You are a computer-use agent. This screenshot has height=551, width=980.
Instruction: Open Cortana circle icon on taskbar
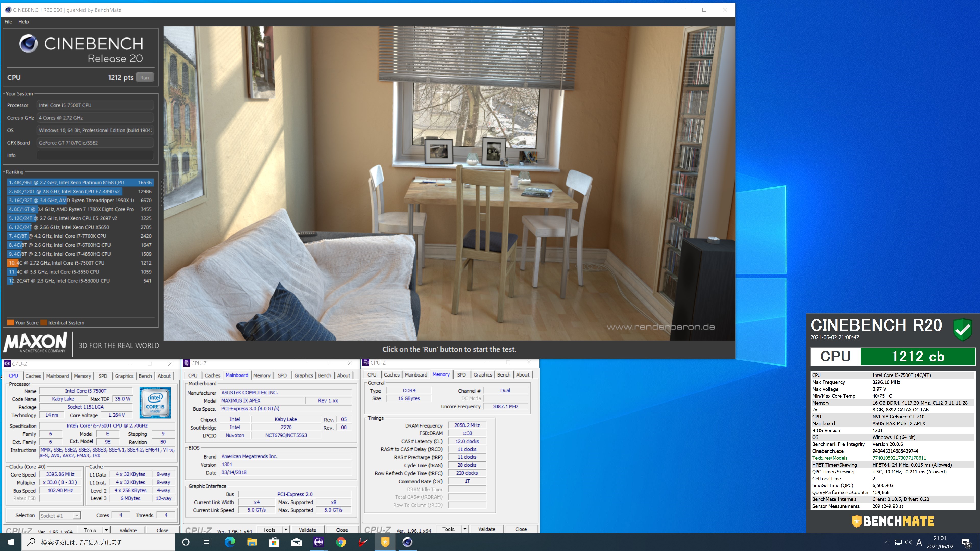point(186,542)
